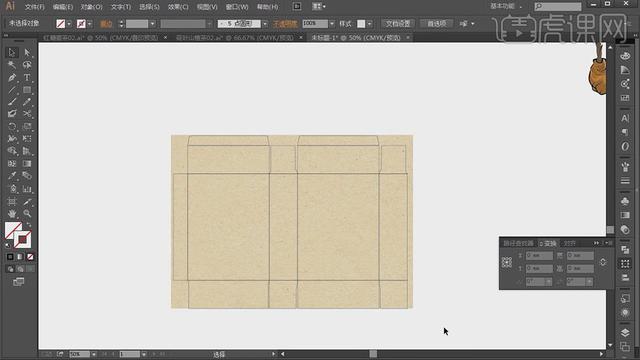Select the Blend tool
The height and width of the screenshot is (360, 640).
point(27,176)
